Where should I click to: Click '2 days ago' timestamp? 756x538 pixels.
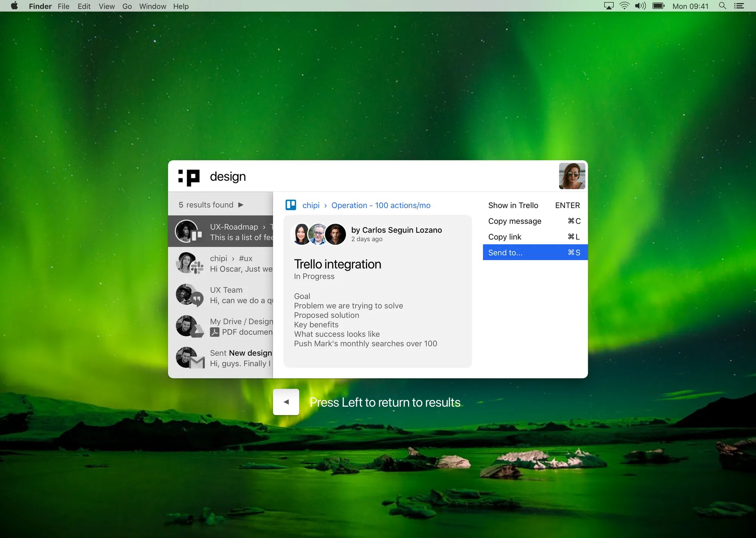[367, 239]
